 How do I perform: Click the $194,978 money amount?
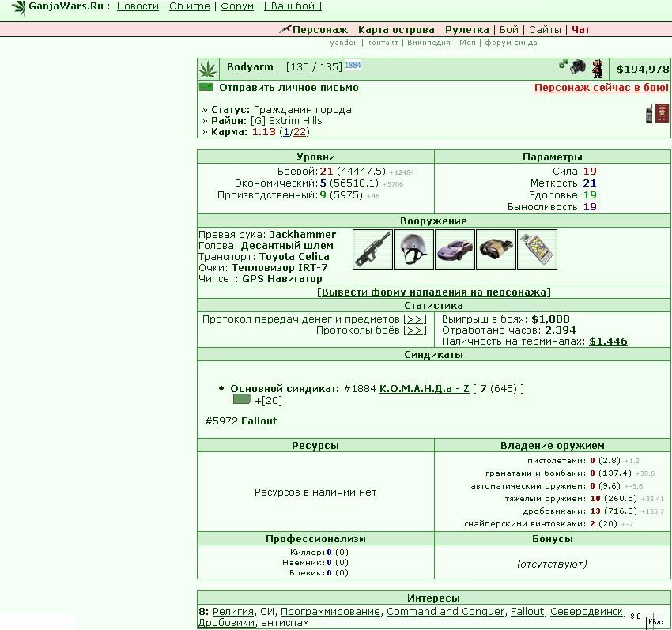(643, 70)
